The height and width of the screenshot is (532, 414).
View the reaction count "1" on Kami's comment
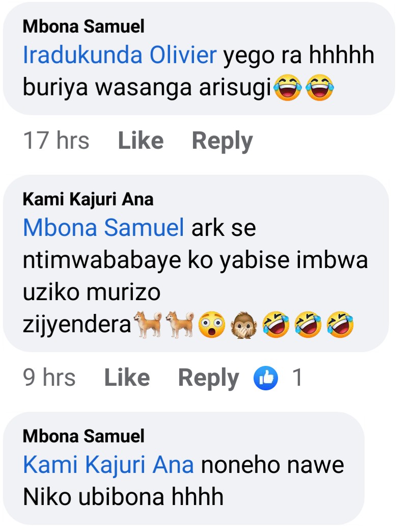point(297,378)
